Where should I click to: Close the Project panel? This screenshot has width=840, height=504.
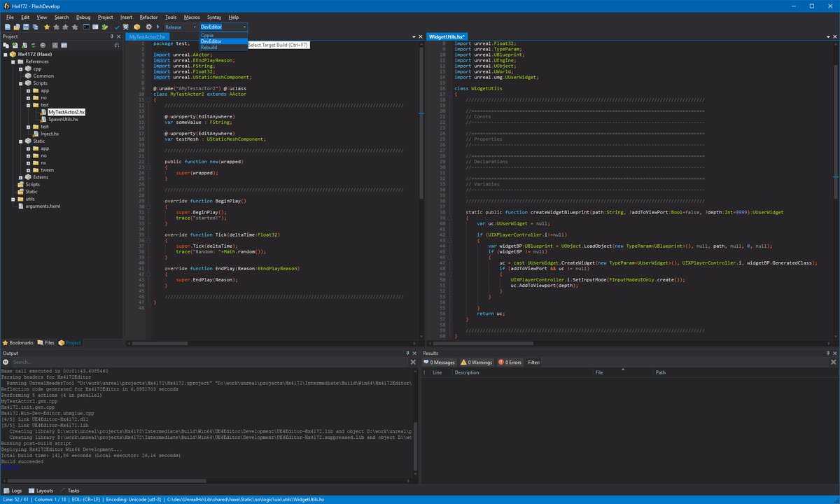tap(119, 36)
